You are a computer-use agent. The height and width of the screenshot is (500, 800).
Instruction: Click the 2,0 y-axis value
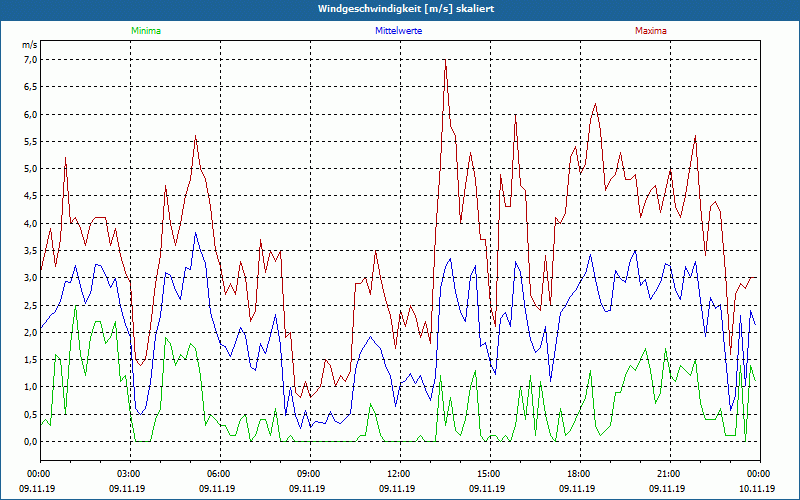pos(30,333)
